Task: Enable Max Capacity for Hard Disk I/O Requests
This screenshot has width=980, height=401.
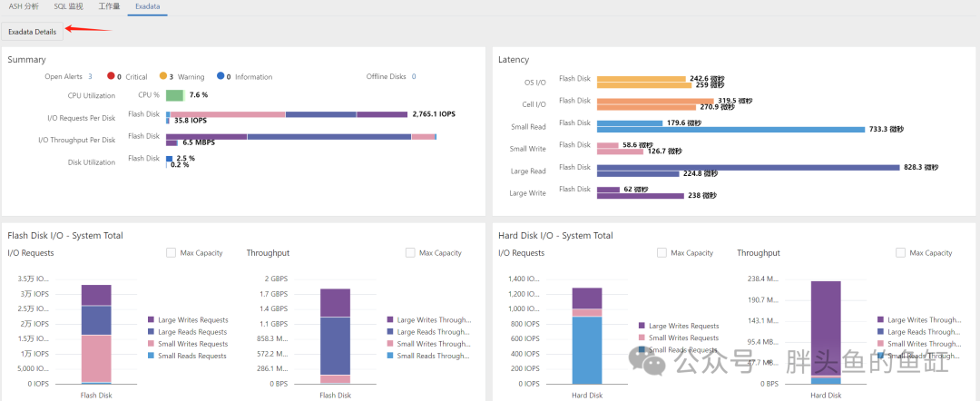Action: click(x=661, y=253)
